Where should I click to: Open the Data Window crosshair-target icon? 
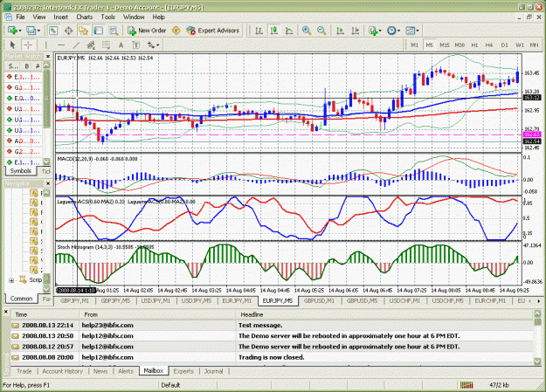[68, 31]
